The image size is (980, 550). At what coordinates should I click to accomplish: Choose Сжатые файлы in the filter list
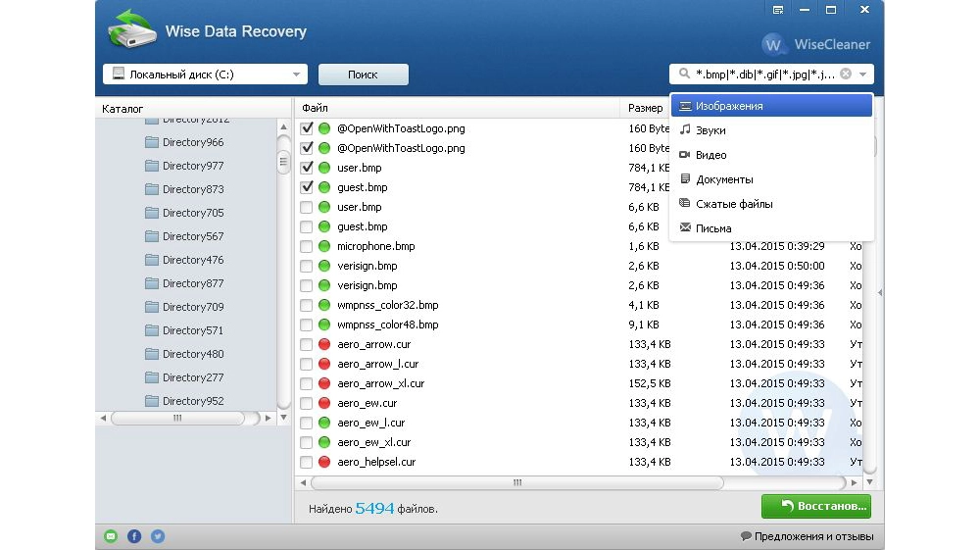[x=733, y=204]
